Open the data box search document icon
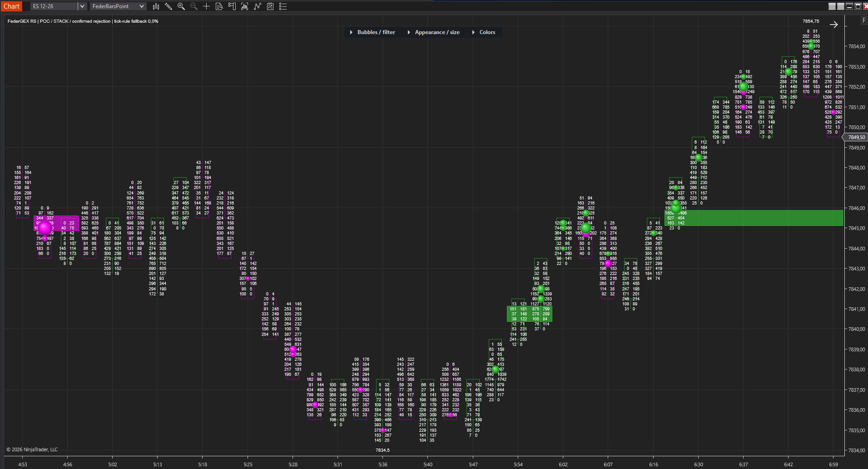Image resolution: width=868 pixels, height=469 pixels. (219, 6)
